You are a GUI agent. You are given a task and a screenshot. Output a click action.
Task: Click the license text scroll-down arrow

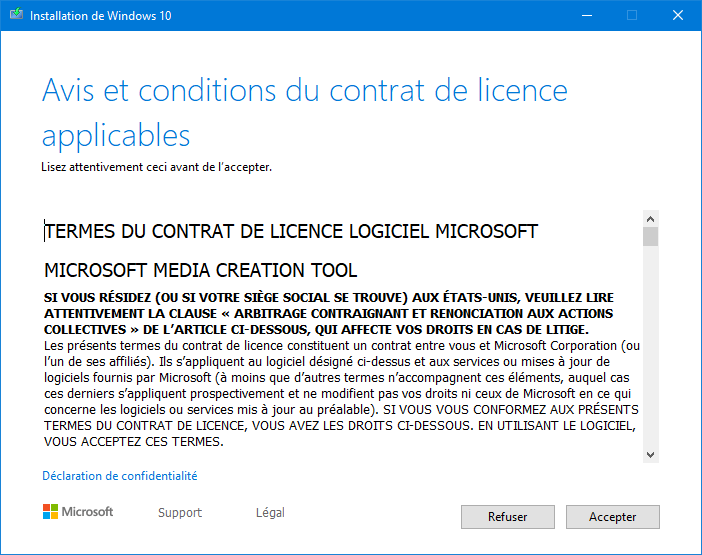point(651,455)
